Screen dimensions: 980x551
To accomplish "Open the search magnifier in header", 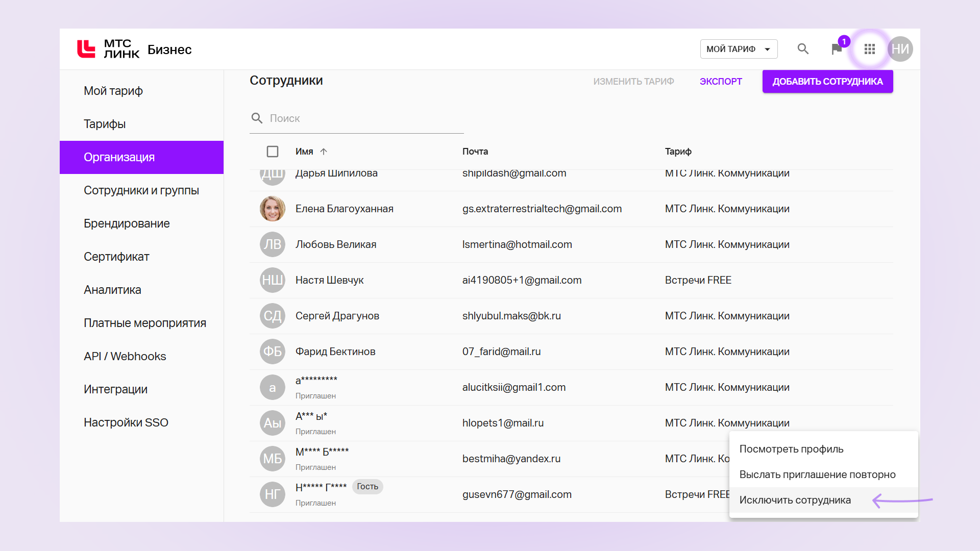I will click(803, 49).
